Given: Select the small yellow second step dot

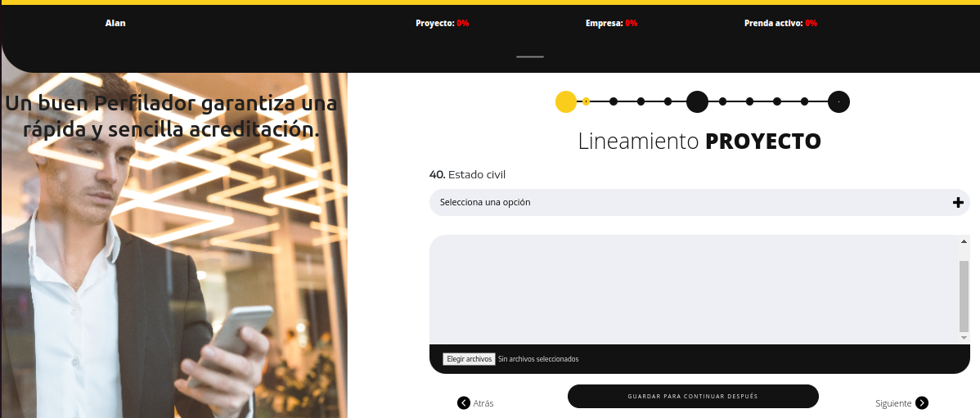Looking at the screenshot, I should 587,101.
